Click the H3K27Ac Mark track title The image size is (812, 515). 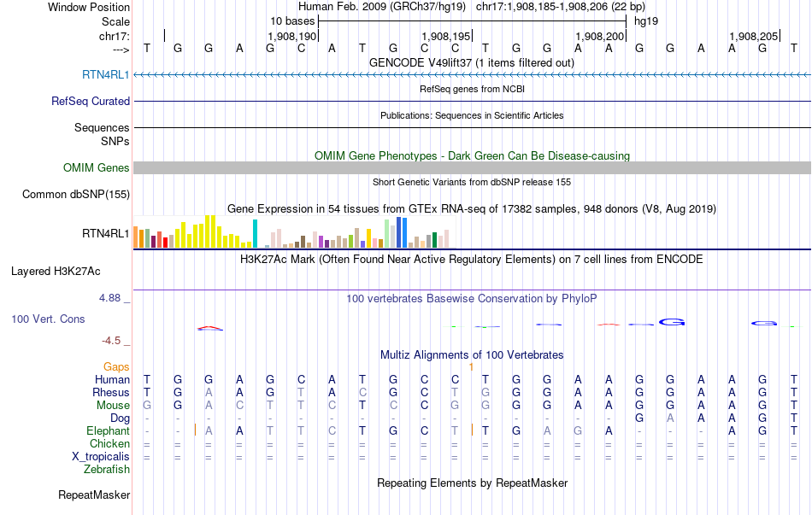pyautogui.click(x=472, y=259)
